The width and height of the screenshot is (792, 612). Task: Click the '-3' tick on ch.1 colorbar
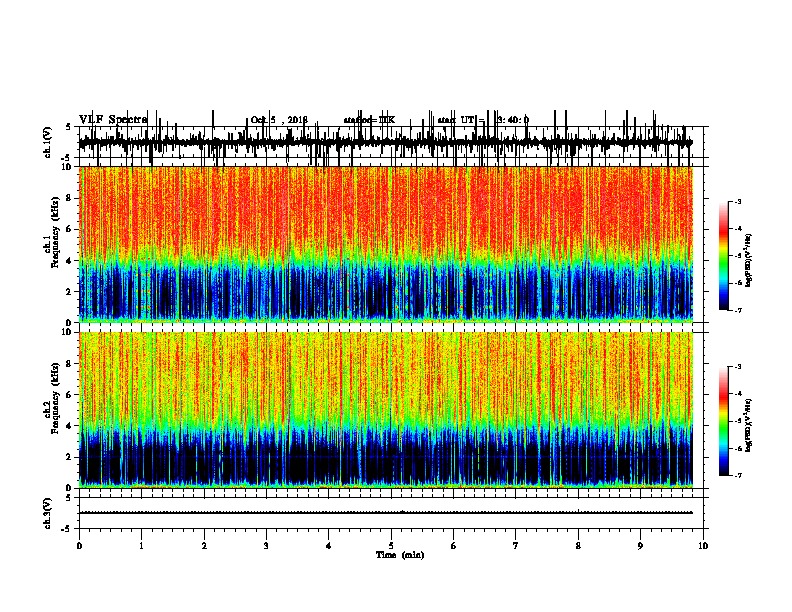737,201
